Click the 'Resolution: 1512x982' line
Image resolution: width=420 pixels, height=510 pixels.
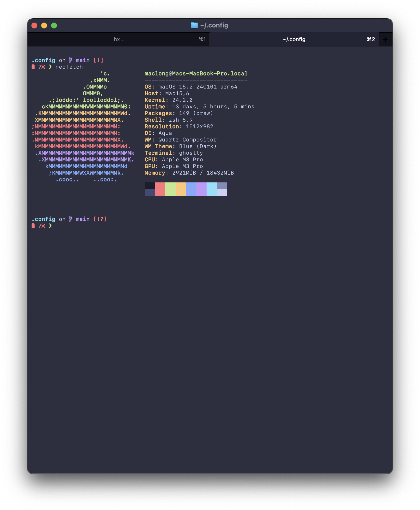(x=179, y=127)
